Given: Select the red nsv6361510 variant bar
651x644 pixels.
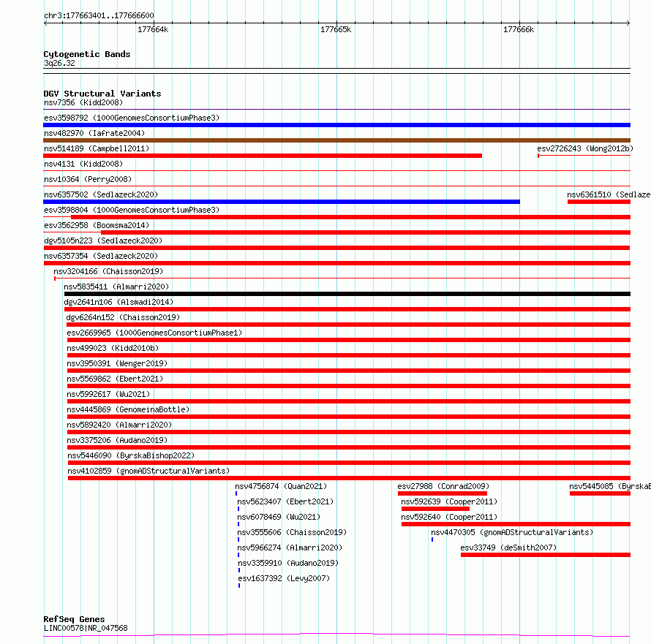Looking at the screenshot, I should point(599,202).
